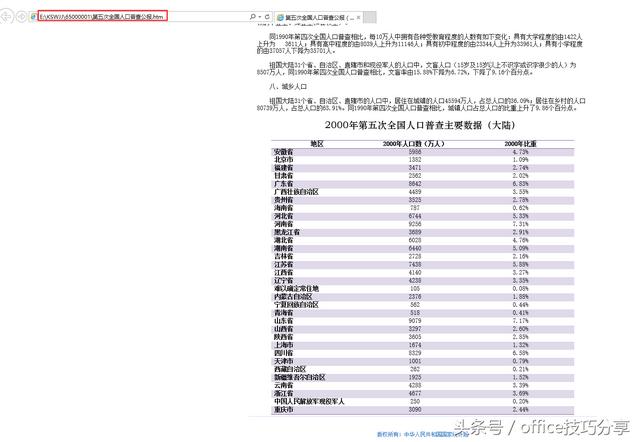
Task: Select the 宁夏回族自治区 table cell
Action: click(x=296, y=305)
